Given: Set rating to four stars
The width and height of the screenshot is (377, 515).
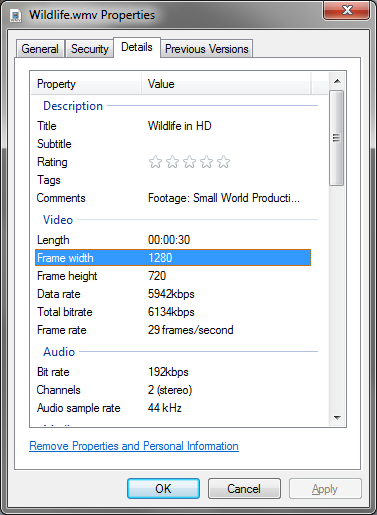Looking at the screenshot, I should (206, 162).
